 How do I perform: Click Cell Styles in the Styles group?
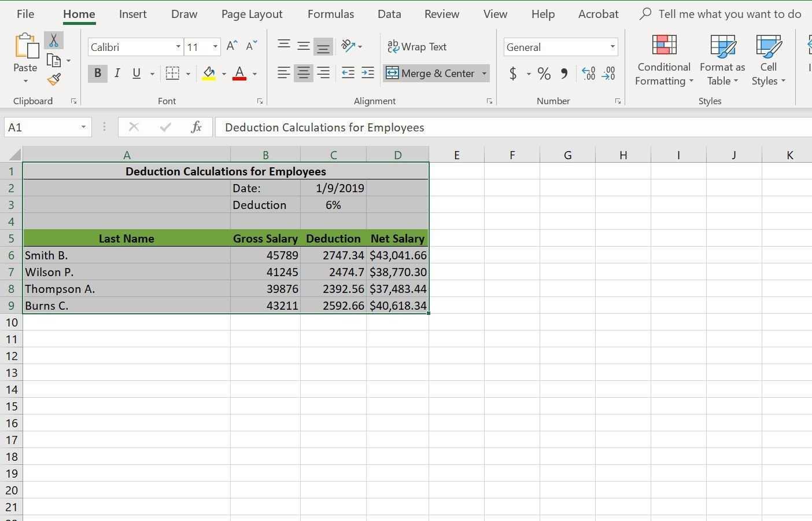pyautogui.click(x=768, y=60)
